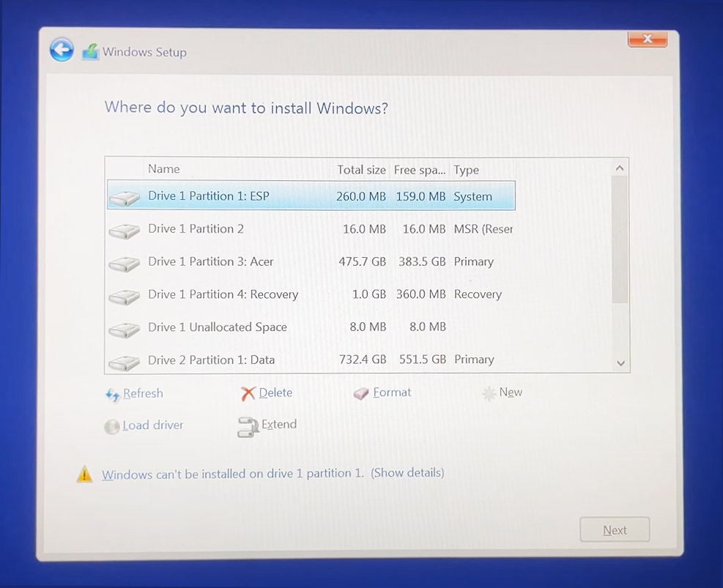Viewport: 723px width, 588px height.
Task: Click the Windows Setup title icon
Action: click(91, 51)
